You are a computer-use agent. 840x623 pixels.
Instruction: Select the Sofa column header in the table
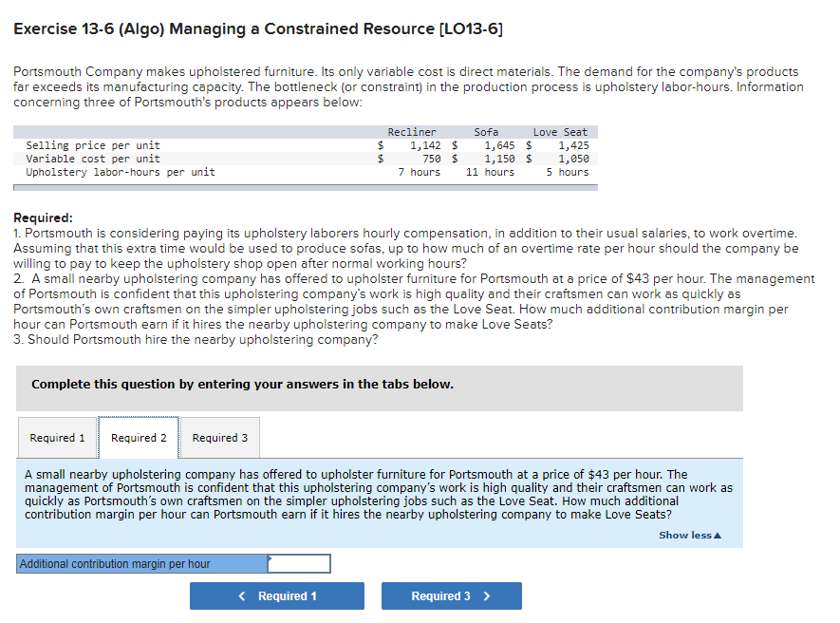click(486, 131)
